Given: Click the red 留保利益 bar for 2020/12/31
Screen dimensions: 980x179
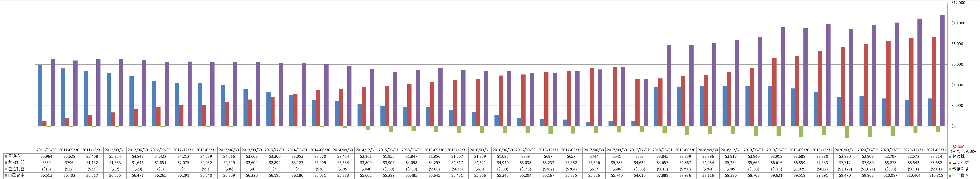Looking at the screenshot, I should tap(911, 82).
